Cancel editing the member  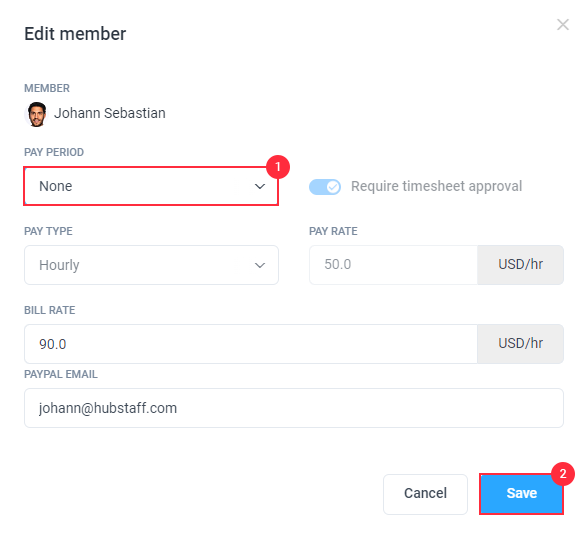[425, 494]
